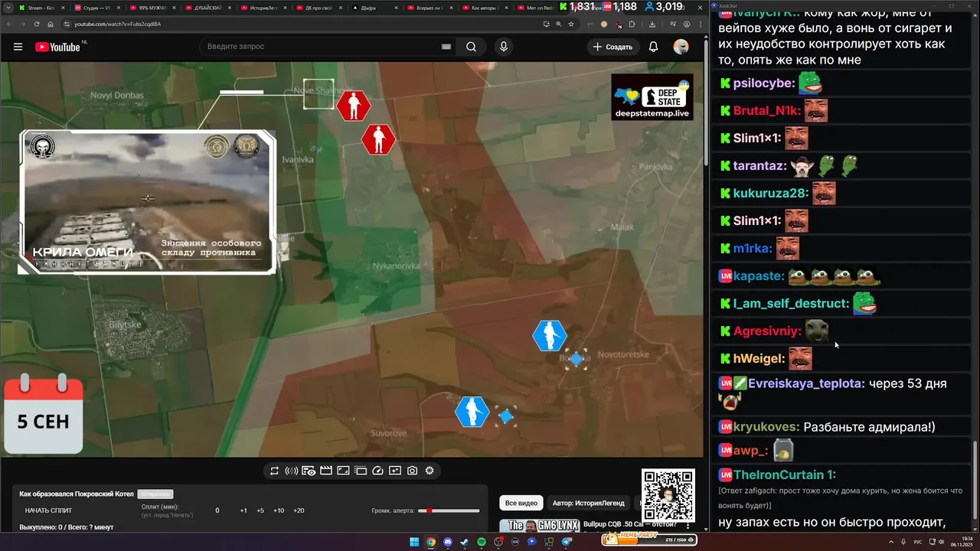980x551 pixels.
Task: Adjust the Громк. алерта volume slider
Action: [449, 510]
